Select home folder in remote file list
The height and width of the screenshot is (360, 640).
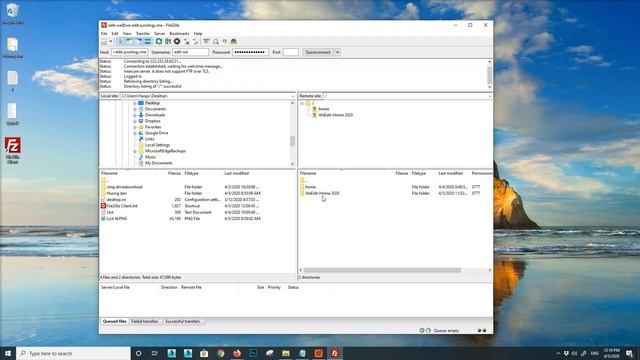click(311, 187)
